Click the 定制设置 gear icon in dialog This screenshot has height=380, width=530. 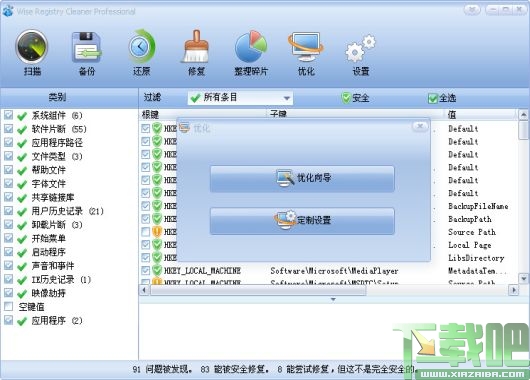coord(286,220)
